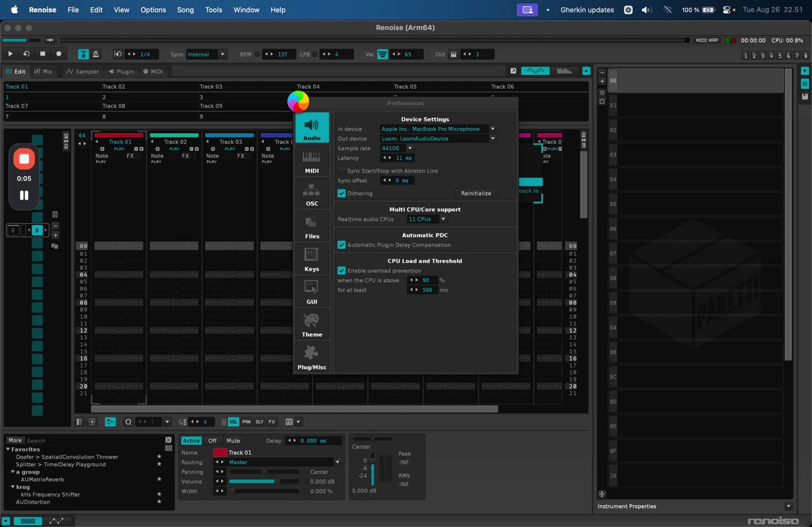
Task: Open the Apple menu
Action: (x=14, y=10)
